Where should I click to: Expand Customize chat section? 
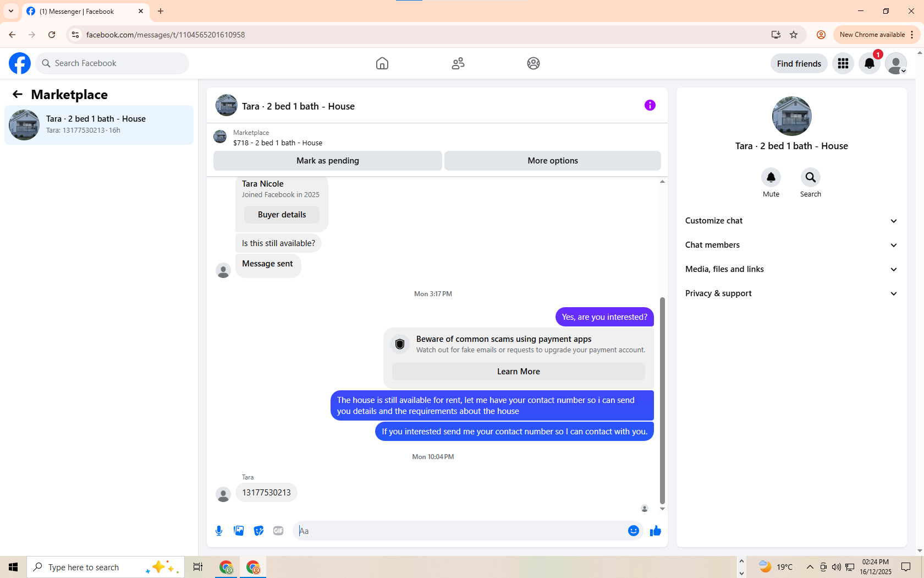(x=792, y=221)
